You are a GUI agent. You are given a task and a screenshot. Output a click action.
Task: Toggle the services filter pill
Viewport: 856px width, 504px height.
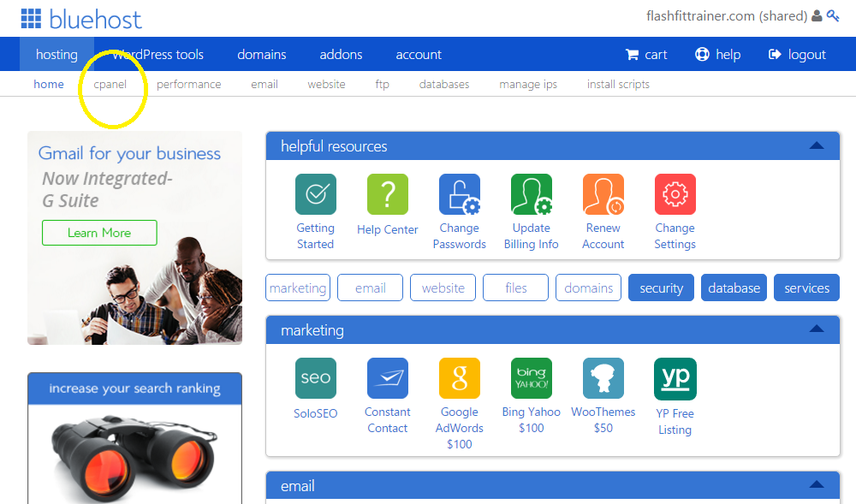[807, 288]
